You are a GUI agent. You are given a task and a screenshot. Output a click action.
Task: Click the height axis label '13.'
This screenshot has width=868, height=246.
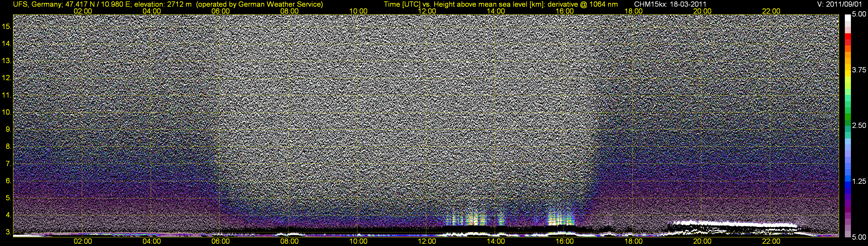[x=7, y=61]
